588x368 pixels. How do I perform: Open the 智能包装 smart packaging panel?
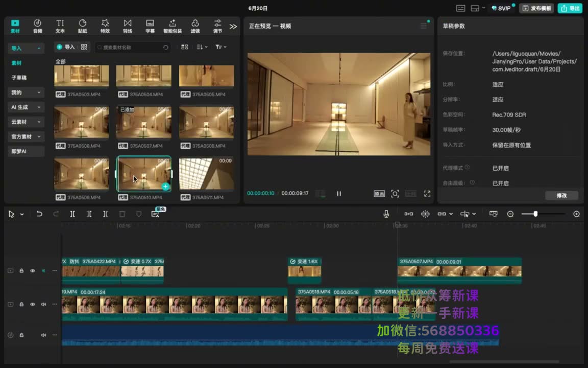pos(173,26)
